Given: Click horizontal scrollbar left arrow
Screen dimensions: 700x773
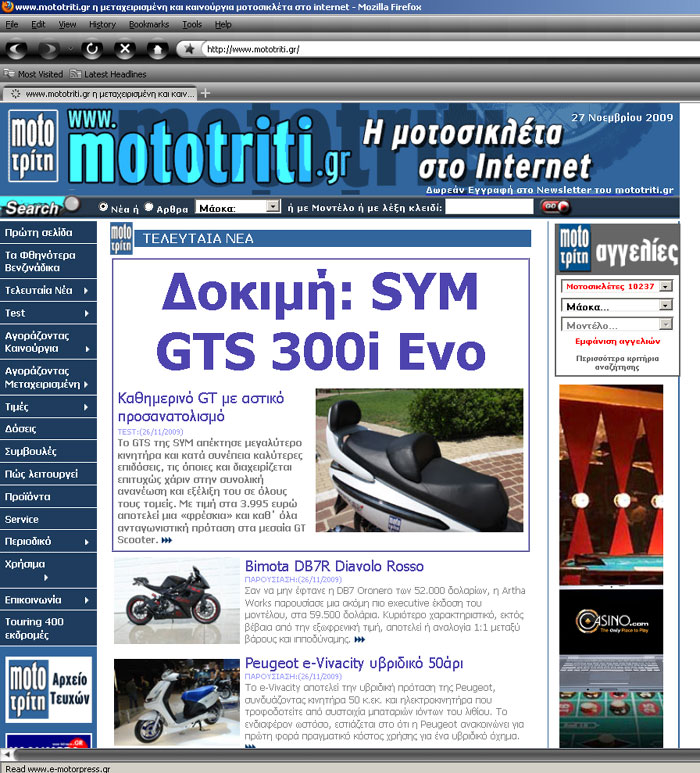Looking at the screenshot, I should pyautogui.click(x=7, y=754).
